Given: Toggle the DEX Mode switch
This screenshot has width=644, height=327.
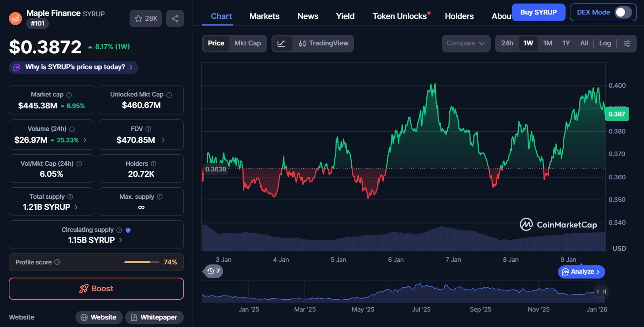Looking at the screenshot, I should tap(623, 12).
